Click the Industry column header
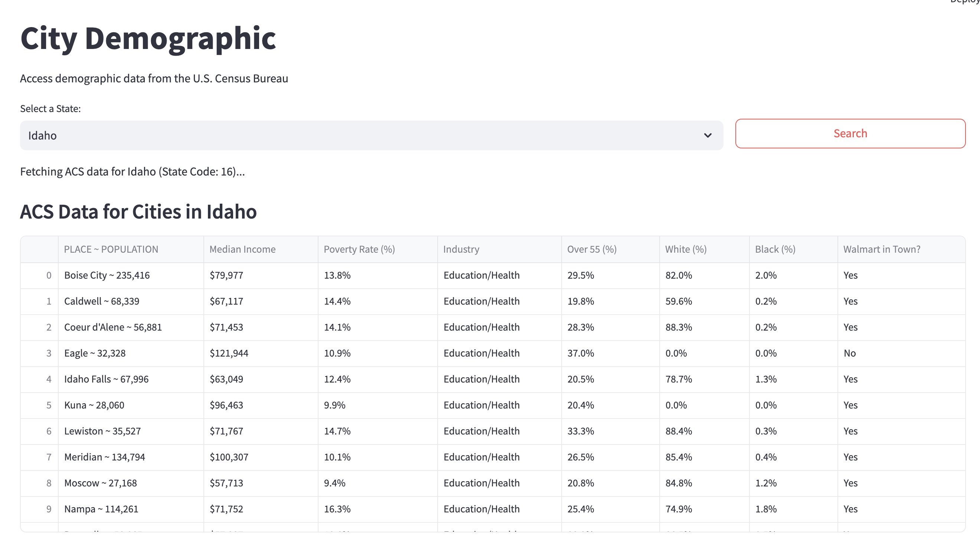980x538 pixels. pyautogui.click(x=499, y=249)
